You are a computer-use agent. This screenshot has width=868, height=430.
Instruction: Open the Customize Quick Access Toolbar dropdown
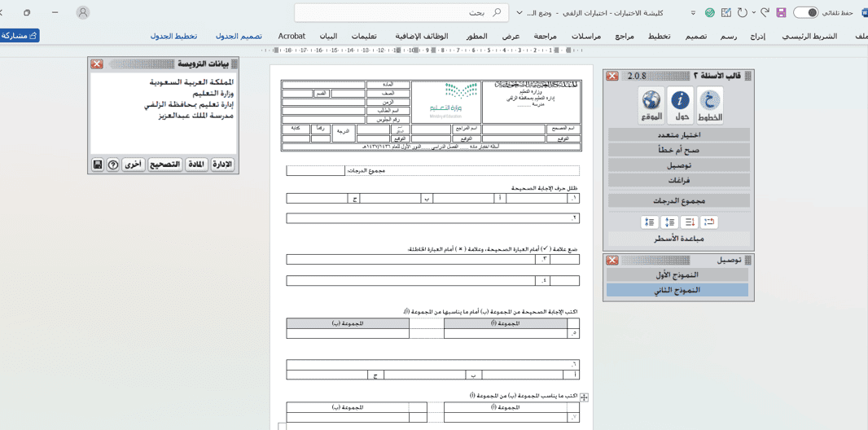tap(693, 13)
